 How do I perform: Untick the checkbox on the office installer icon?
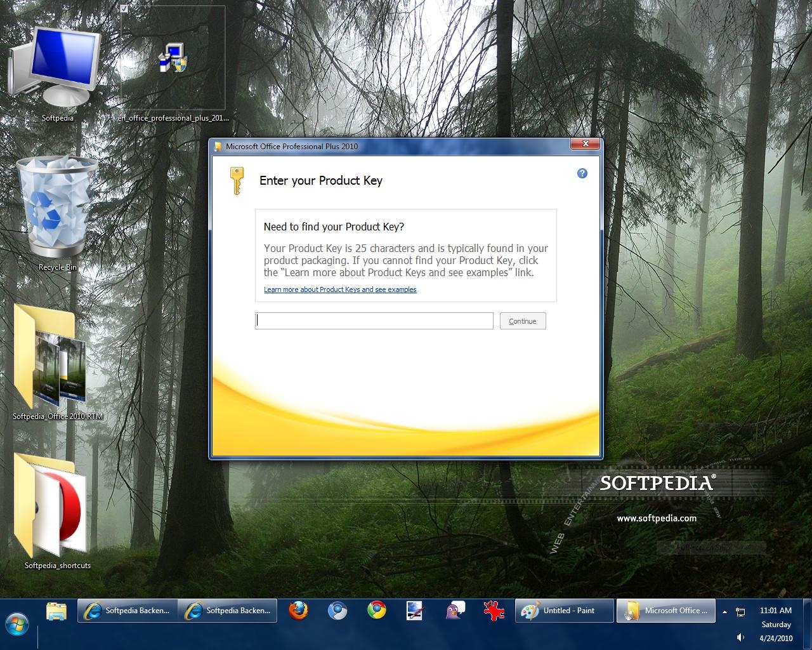pos(125,9)
